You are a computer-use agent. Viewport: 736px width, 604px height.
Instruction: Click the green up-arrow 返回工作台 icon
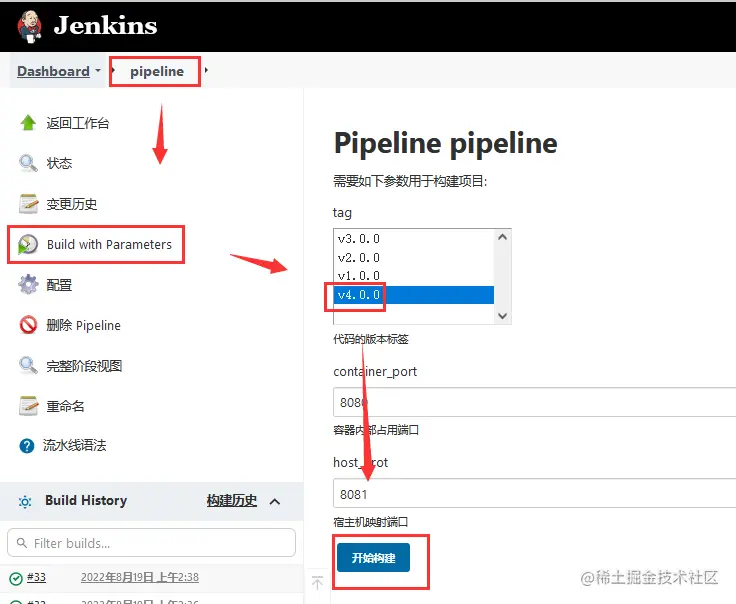tap(28, 123)
